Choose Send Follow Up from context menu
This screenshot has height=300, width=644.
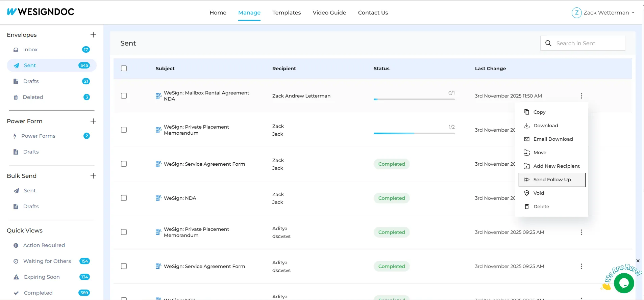point(552,180)
